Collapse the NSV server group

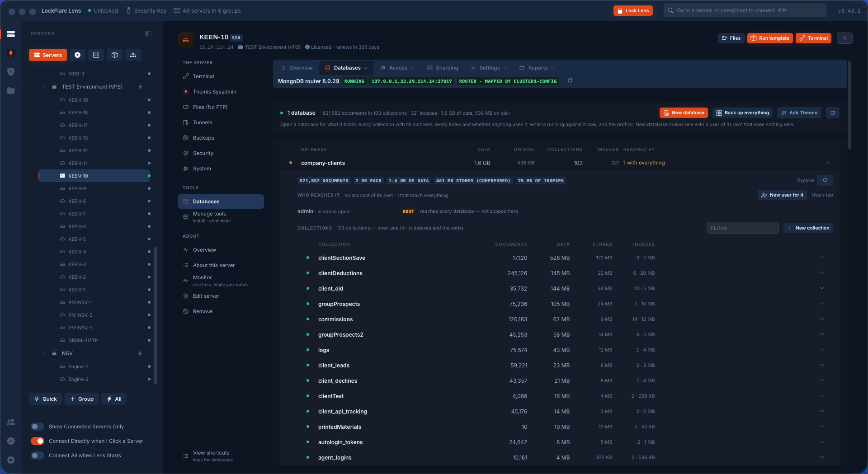point(43,353)
